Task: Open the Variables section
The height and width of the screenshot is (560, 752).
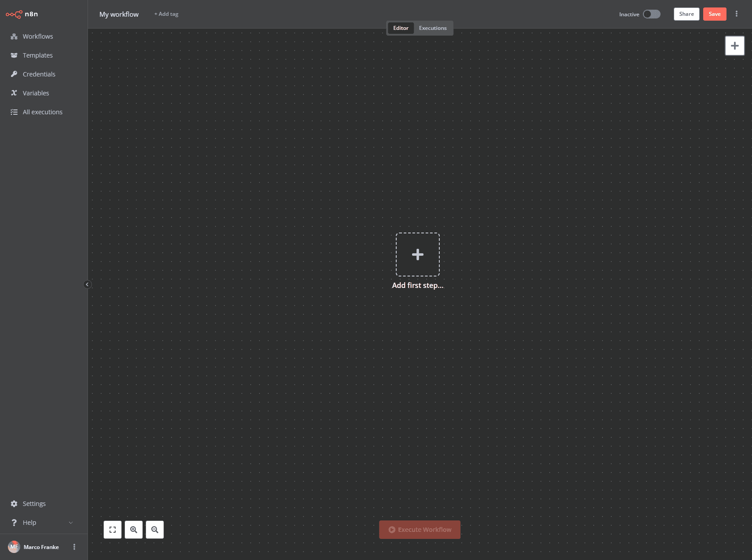Action: (x=36, y=93)
